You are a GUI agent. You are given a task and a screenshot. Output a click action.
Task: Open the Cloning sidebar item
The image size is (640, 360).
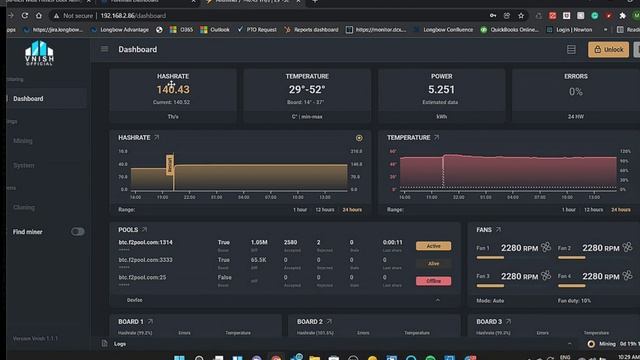[x=24, y=207]
